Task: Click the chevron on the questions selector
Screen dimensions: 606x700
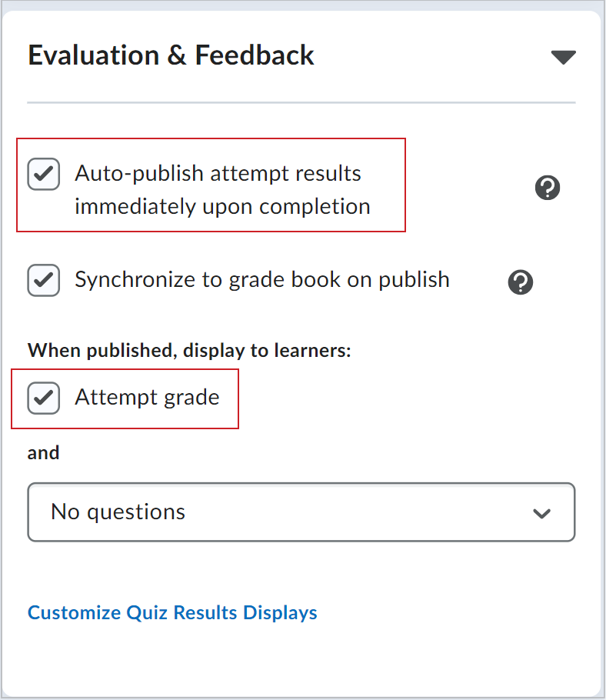Action: (x=542, y=512)
